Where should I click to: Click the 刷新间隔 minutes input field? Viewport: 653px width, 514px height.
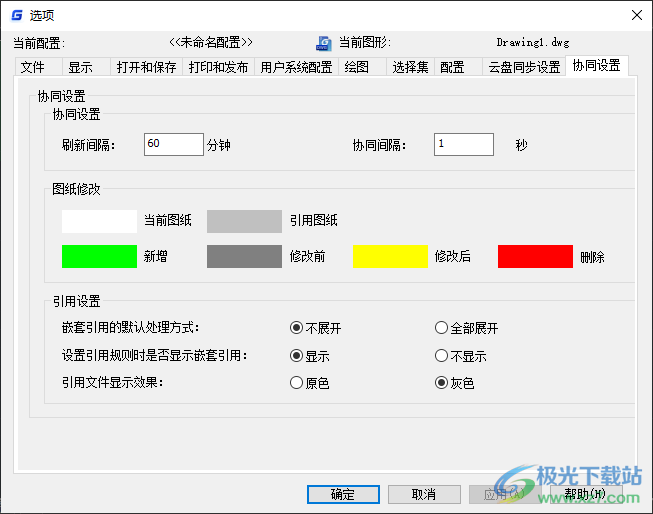point(174,144)
